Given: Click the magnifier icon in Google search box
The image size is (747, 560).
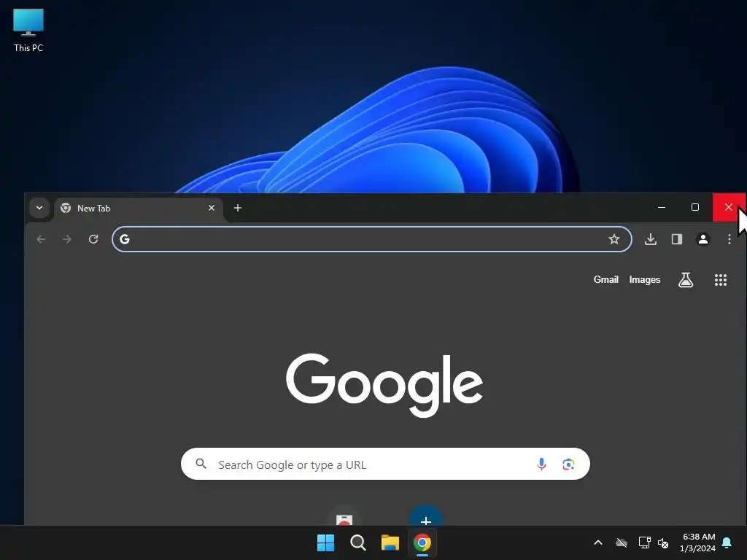Looking at the screenshot, I should [201, 464].
